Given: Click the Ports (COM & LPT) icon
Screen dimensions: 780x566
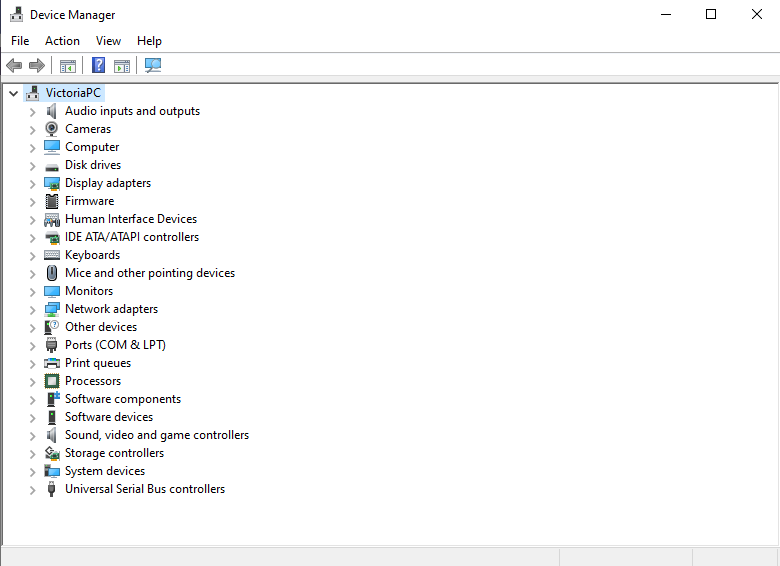Looking at the screenshot, I should click(51, 345).
